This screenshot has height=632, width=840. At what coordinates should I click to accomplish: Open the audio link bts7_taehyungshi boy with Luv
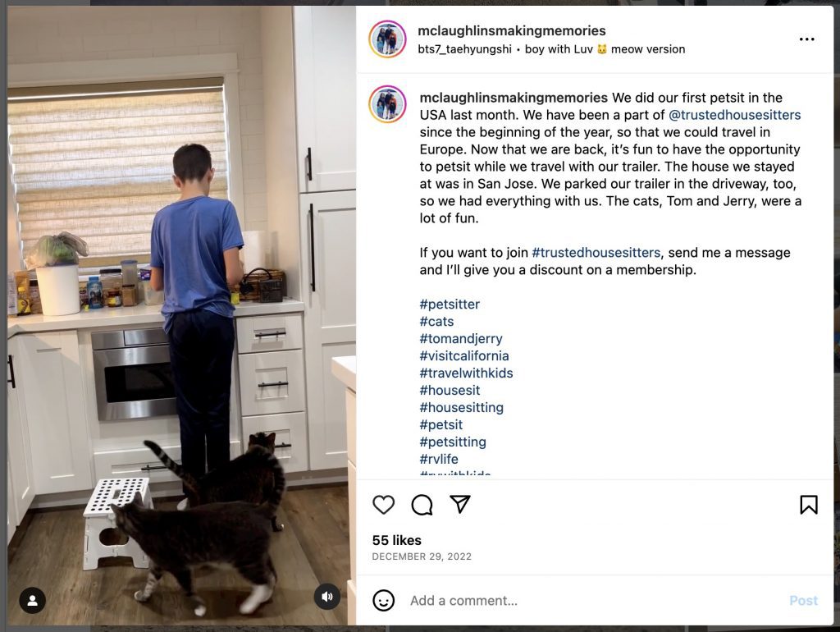coord(551,49)
